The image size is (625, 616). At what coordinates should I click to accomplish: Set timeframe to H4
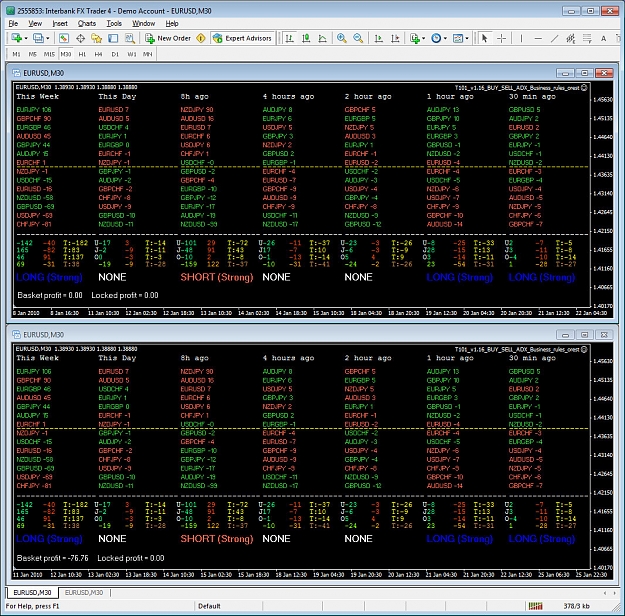pos(98,54)
